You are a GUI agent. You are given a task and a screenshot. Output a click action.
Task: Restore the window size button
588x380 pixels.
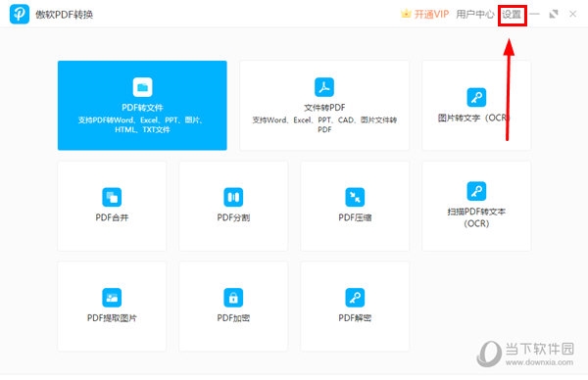click(554, 15)
